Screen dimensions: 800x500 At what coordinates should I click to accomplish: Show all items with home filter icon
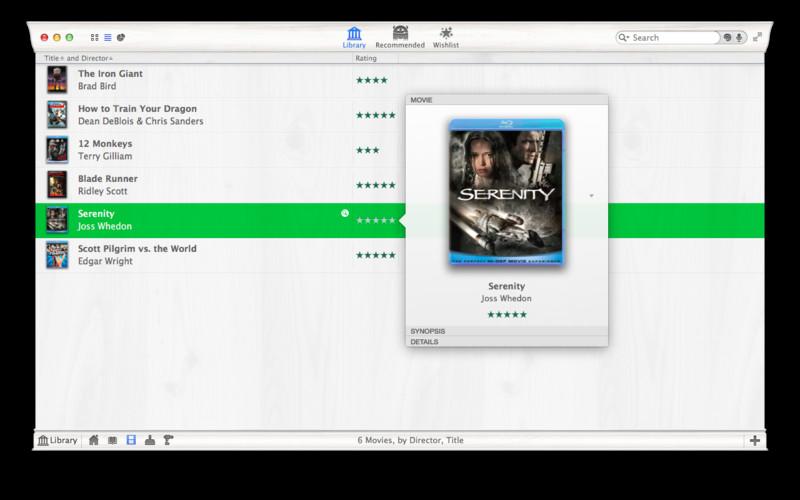94,440
